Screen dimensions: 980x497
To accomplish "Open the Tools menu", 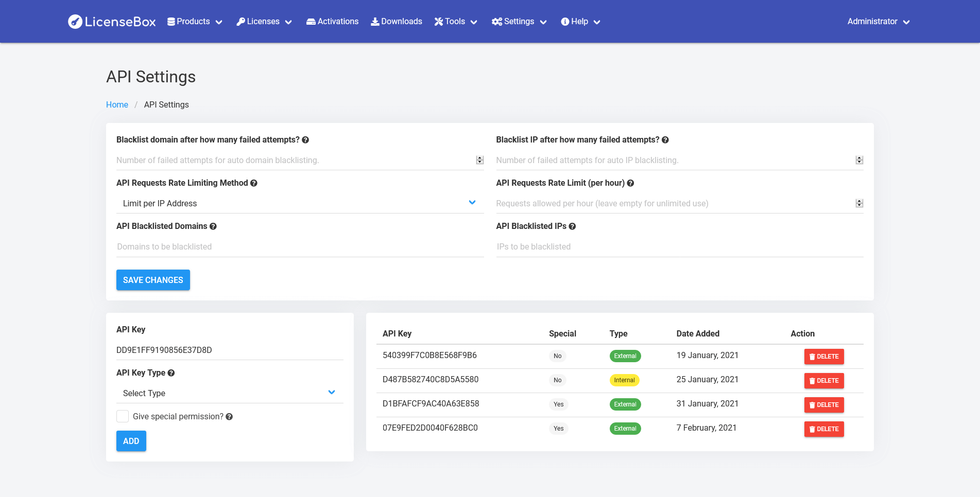I will [x=456, y=22].
